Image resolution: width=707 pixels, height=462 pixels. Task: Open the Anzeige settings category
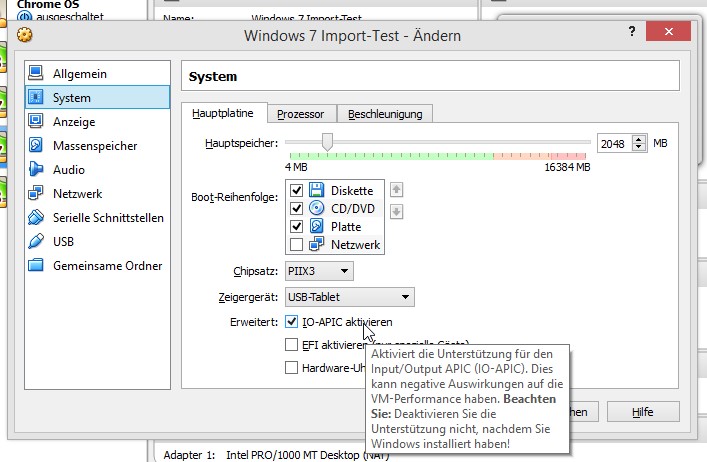pyautogui.click(x=97, y=122)
